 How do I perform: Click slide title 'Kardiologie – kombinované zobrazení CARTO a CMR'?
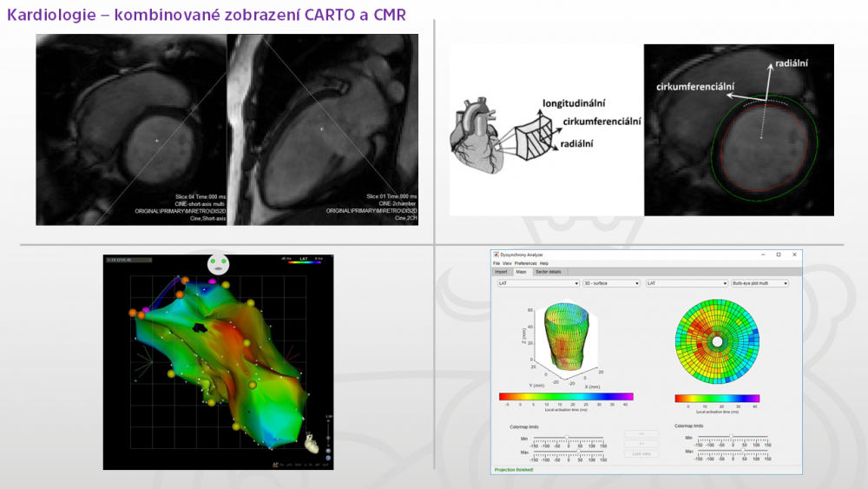207,15
